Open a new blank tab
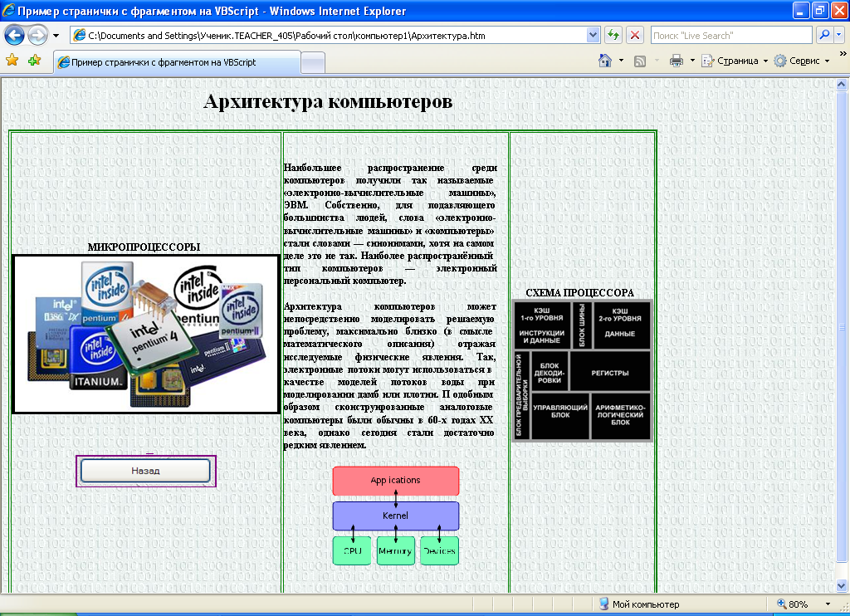Screen dimensions: 850x616 pos(313,63)
